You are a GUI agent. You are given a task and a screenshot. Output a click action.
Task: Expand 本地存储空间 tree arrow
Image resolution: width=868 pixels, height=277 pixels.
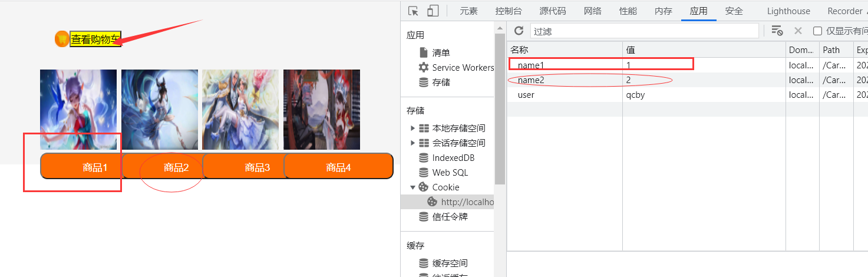412,128
